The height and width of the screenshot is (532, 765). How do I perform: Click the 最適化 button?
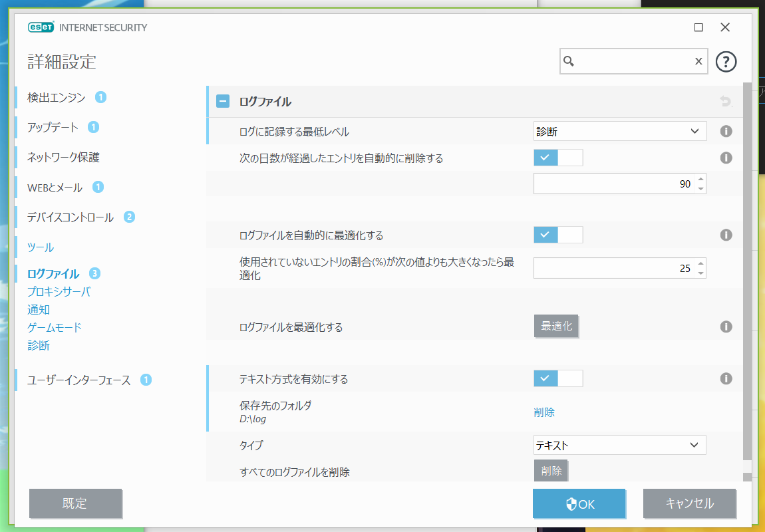[556, 326]
